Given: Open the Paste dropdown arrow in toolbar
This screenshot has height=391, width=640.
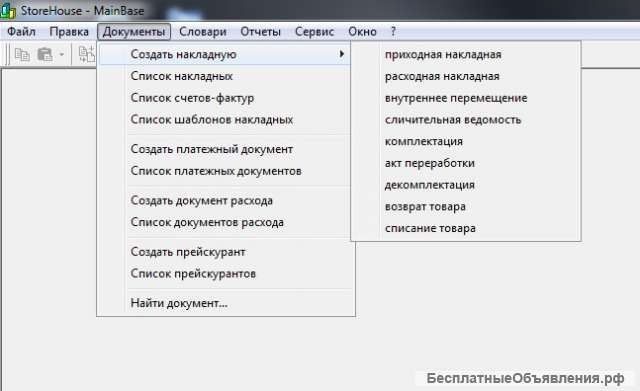Looking at the screenshot, I should click(62, 54).
